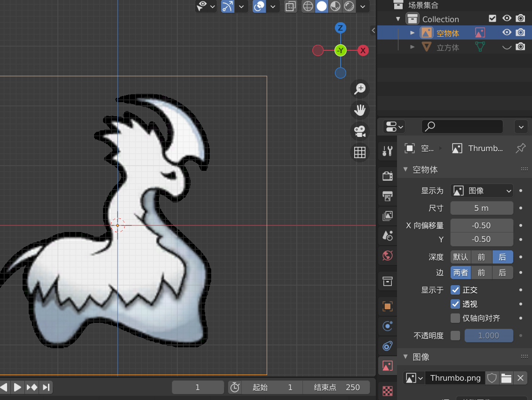Toggle camera view icon
This screenshot has height=400, width=532.
pyautogui.click(x=360, y=131)
